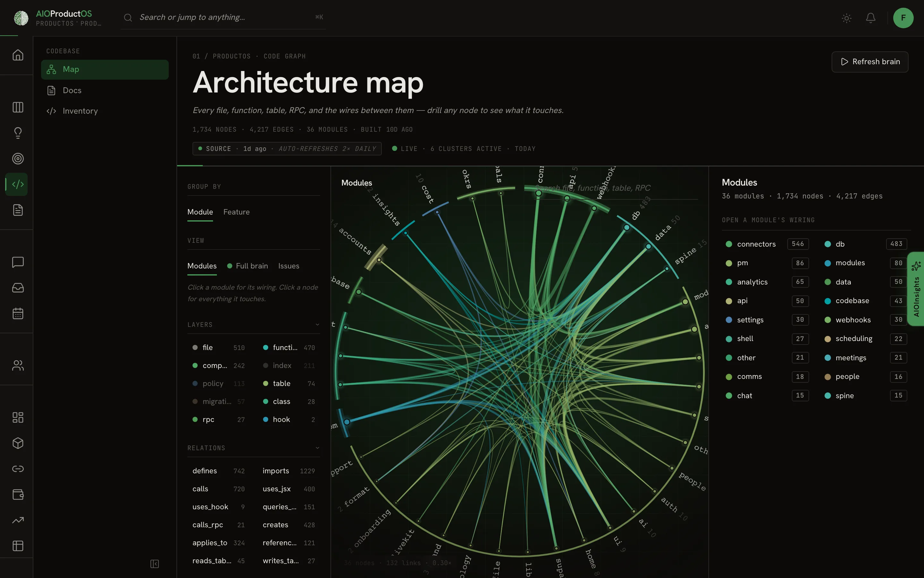
Task: Toggle the component layer
Action: click(218, 365)
